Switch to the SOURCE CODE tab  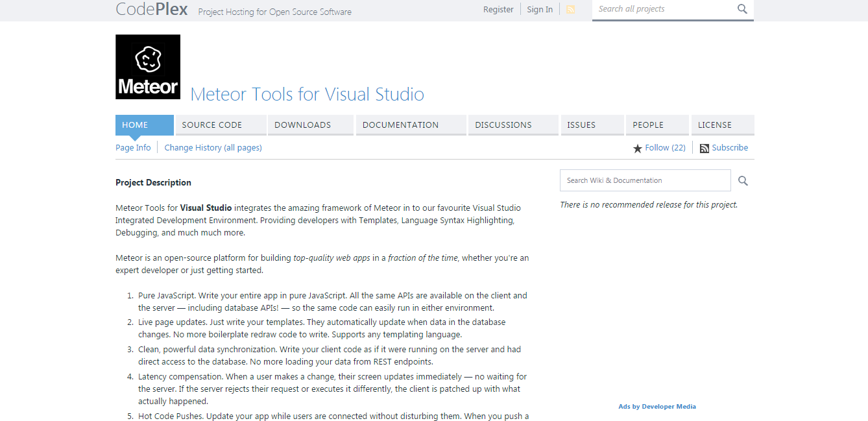pyautogui.click(x=221, y=125)
